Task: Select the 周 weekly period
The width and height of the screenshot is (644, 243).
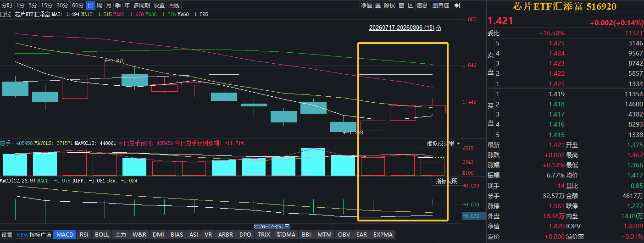Action: pyautogui.click(x=100, y=6)
